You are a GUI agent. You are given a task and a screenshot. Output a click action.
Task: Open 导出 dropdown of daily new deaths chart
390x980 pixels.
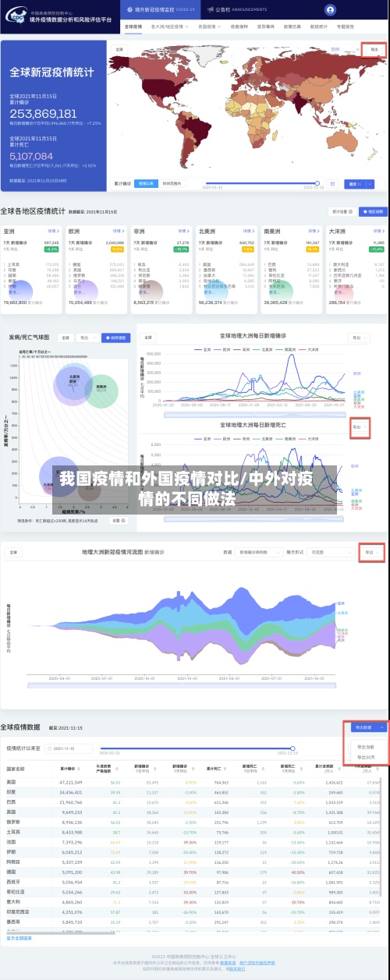[359, 426]
